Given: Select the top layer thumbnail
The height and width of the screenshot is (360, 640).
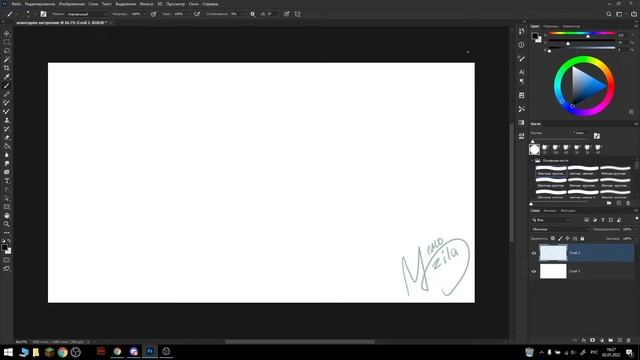Looking at the screenshot, I should click(553, 253).
